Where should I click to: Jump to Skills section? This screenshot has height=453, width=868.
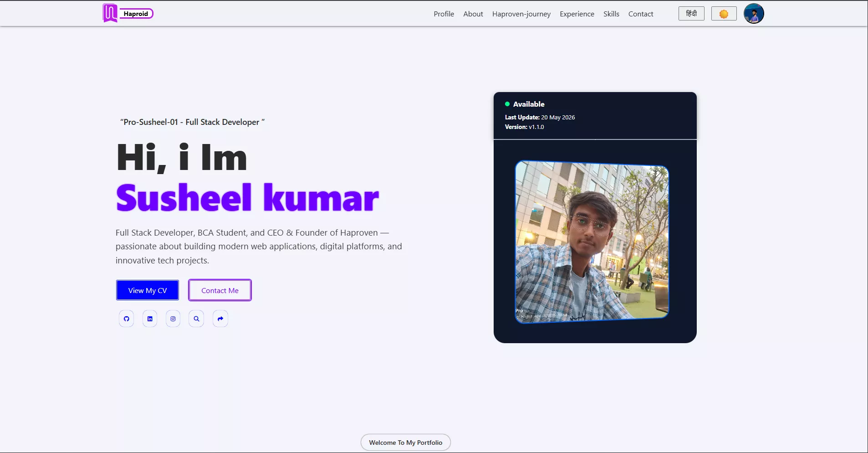point(611,14)
